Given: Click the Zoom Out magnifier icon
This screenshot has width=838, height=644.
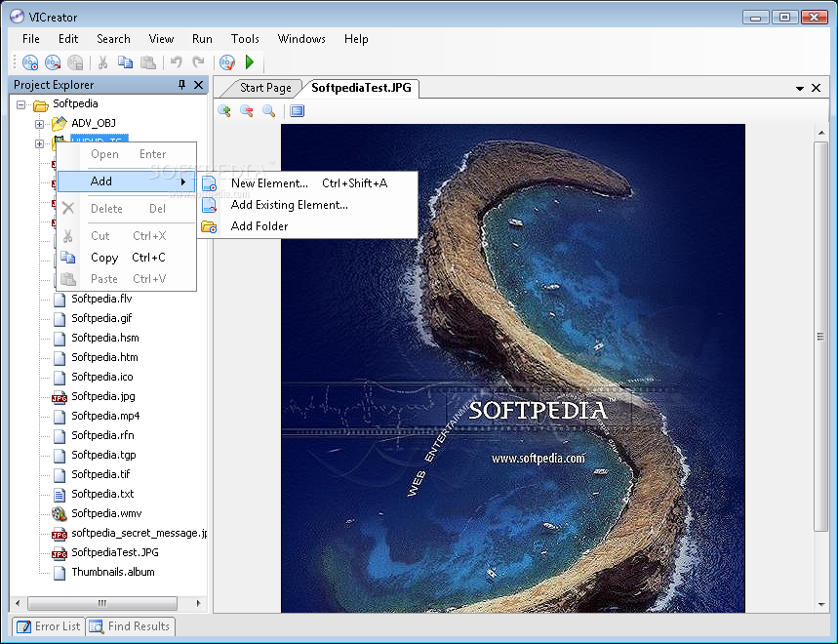Looking at the screenshot, I should (x=247, y=110).
